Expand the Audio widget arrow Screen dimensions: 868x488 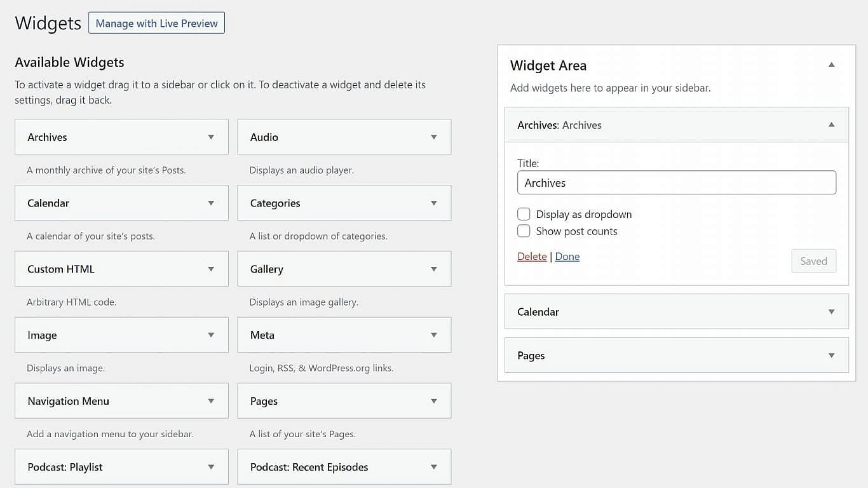(x=434, y=137)
